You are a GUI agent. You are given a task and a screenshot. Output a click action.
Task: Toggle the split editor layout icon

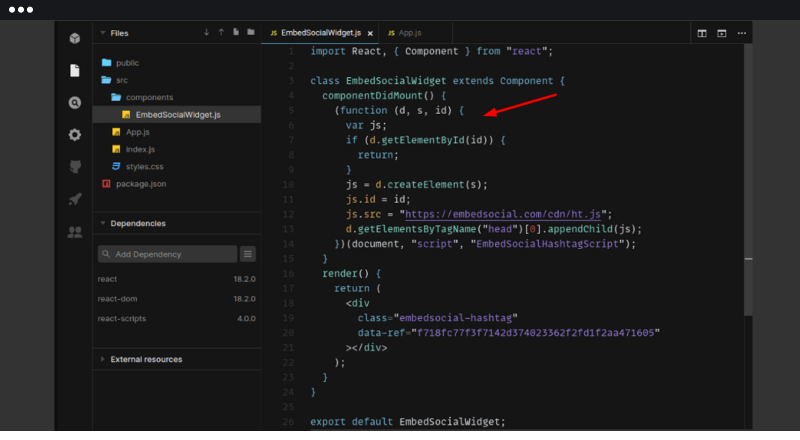click(702, 33)
